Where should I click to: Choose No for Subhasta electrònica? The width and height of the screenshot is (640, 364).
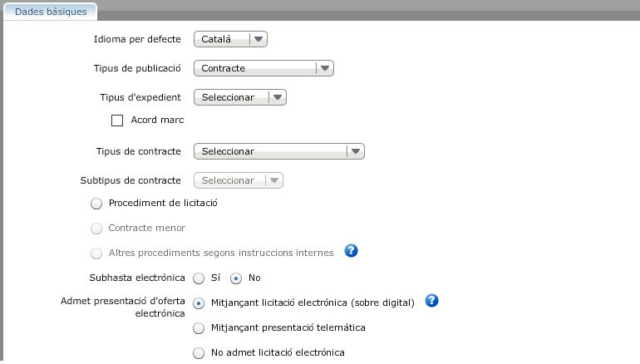tap(236, 278)
